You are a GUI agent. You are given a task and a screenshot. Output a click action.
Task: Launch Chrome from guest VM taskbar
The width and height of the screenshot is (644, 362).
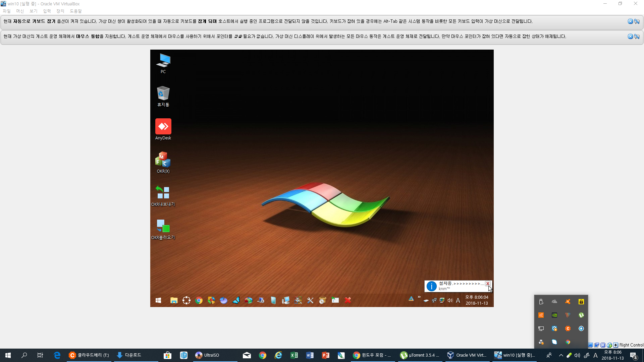(x=199, y=300)
